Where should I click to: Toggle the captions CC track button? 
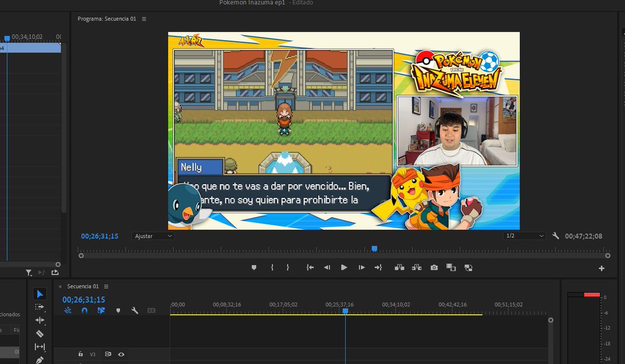152,310
